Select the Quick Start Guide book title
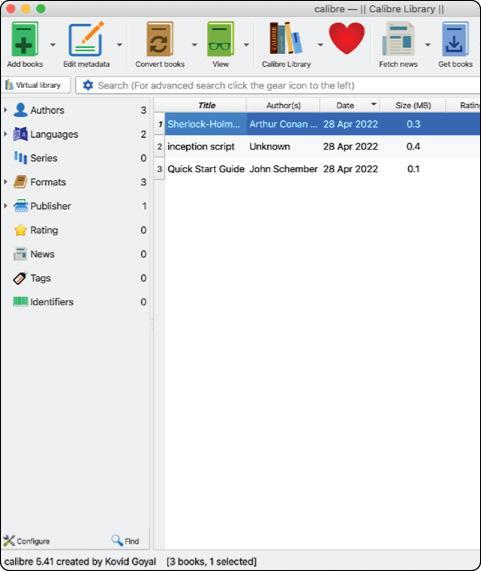Screen dimensions: 481x571 point(206,169)
